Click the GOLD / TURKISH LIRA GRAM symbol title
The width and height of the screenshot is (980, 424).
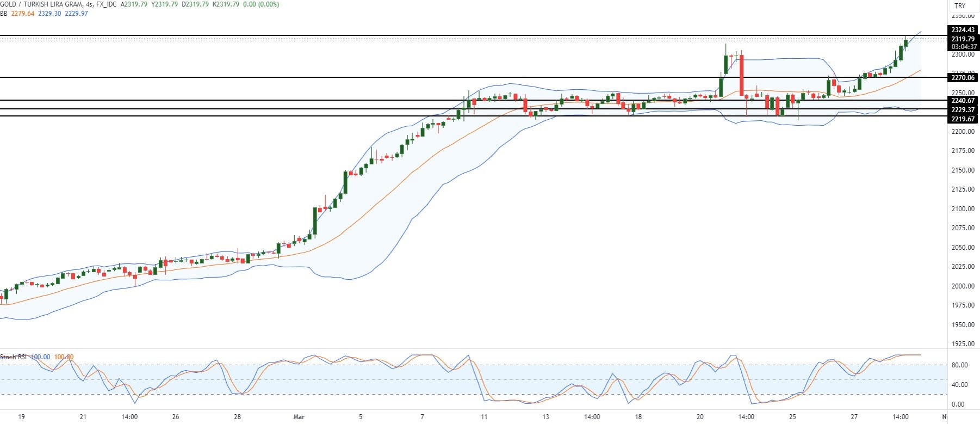[40, 4]
